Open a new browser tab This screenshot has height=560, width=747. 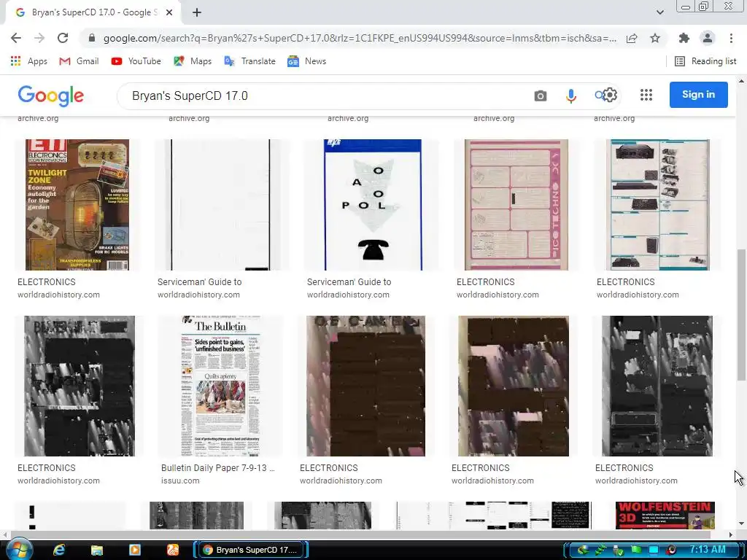point(197,13)
